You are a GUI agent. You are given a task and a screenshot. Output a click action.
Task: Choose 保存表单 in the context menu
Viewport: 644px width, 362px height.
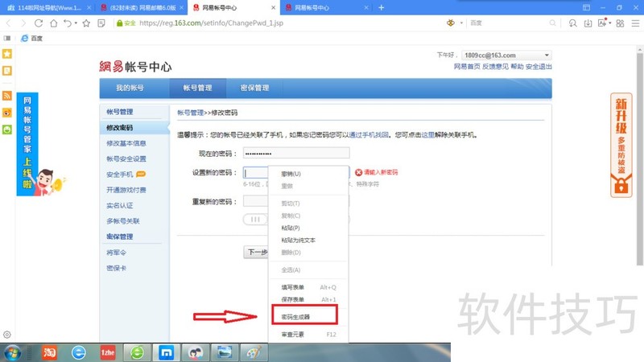click(308, 299)
